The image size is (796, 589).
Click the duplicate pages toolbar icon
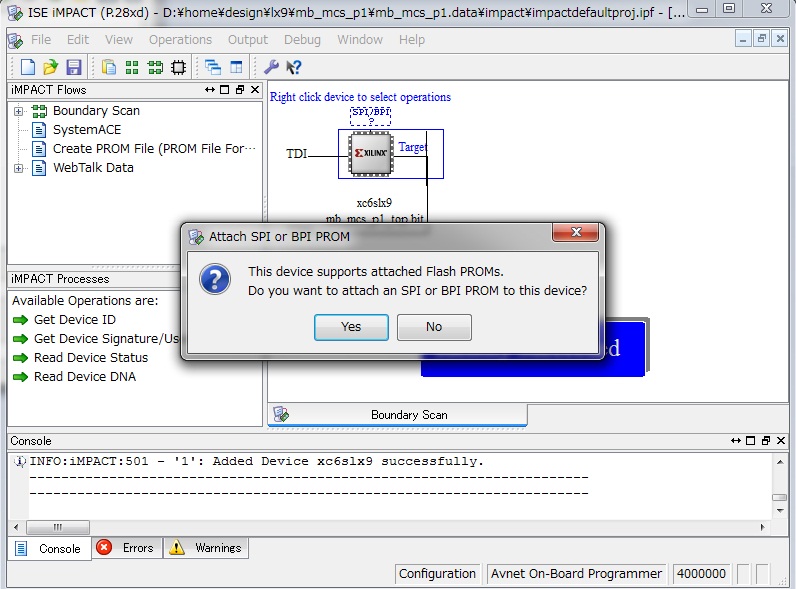point(109,67)
